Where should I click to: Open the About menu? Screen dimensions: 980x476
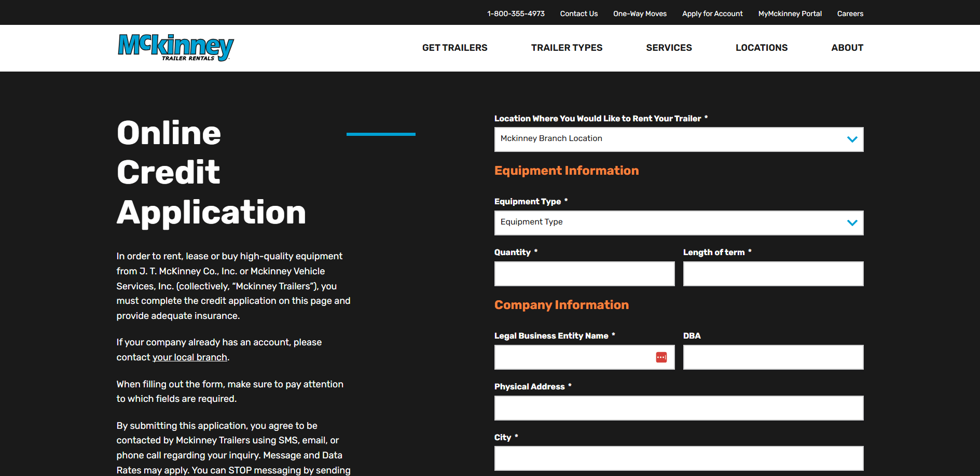847,48
